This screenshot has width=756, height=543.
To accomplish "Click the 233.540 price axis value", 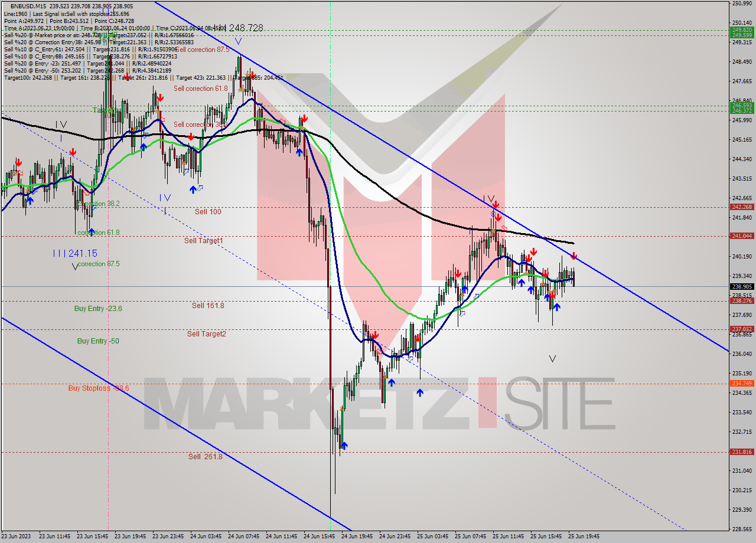I will (x=742, y=412).
